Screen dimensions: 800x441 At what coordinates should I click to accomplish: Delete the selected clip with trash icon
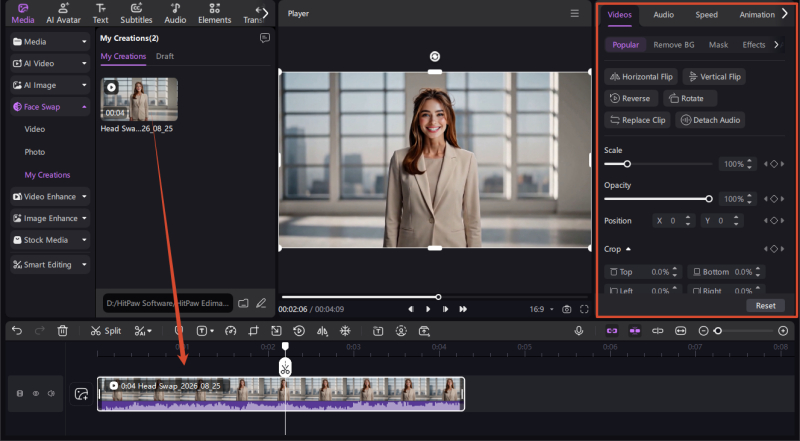pyautogui.click(x=62, y=331)
